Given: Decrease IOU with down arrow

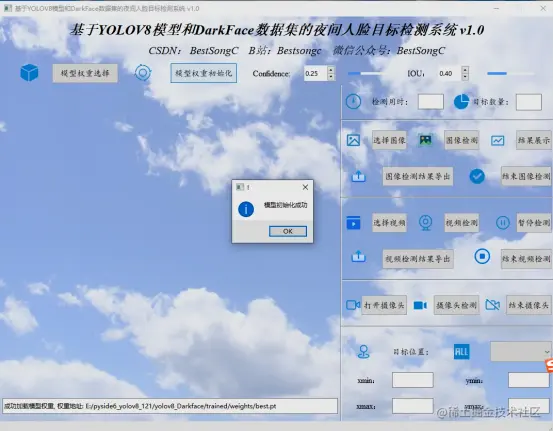Looking at the screenshot, I should [x=465, y=77].
